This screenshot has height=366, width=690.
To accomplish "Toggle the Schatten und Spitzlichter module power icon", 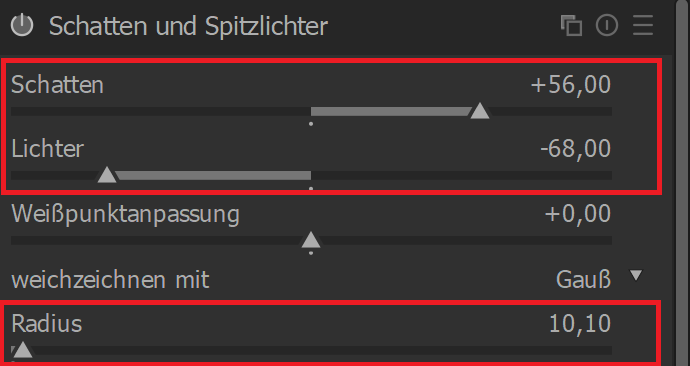I will click(x=22, y=26).
